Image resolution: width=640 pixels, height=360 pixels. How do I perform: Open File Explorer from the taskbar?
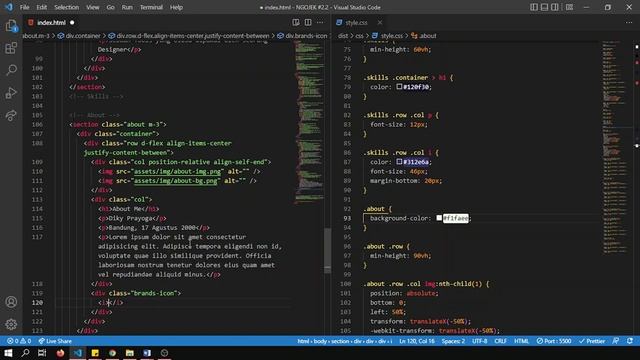click(130, 353)
